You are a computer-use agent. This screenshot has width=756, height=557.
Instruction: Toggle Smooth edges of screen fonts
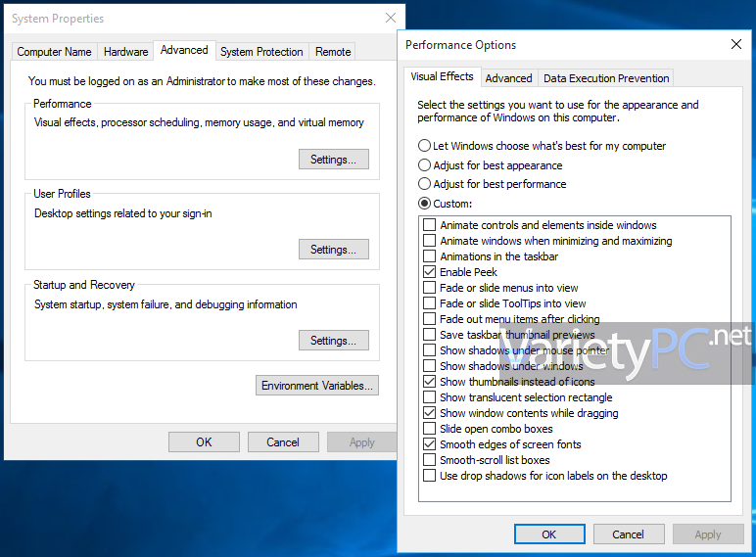click(429, 444)
